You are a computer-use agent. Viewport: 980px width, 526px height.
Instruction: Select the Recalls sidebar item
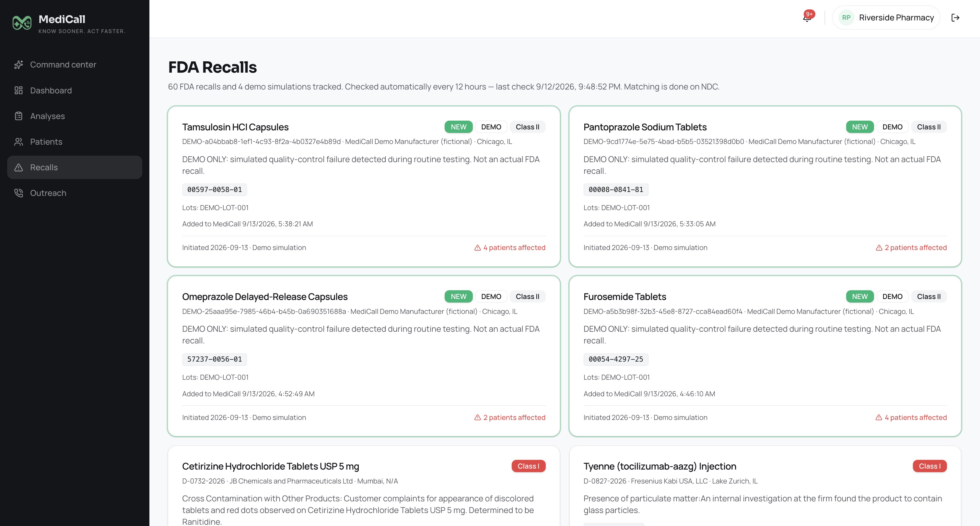click(75, 167)
